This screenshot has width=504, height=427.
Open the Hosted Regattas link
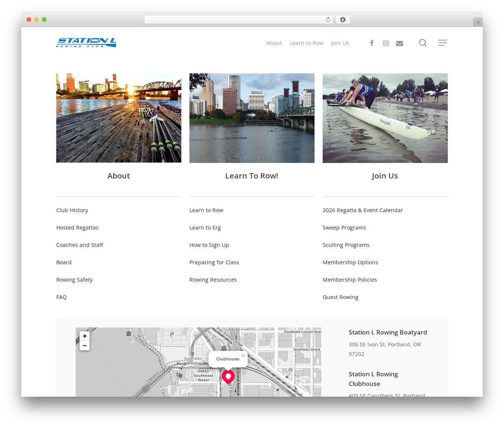pos(77,228)
